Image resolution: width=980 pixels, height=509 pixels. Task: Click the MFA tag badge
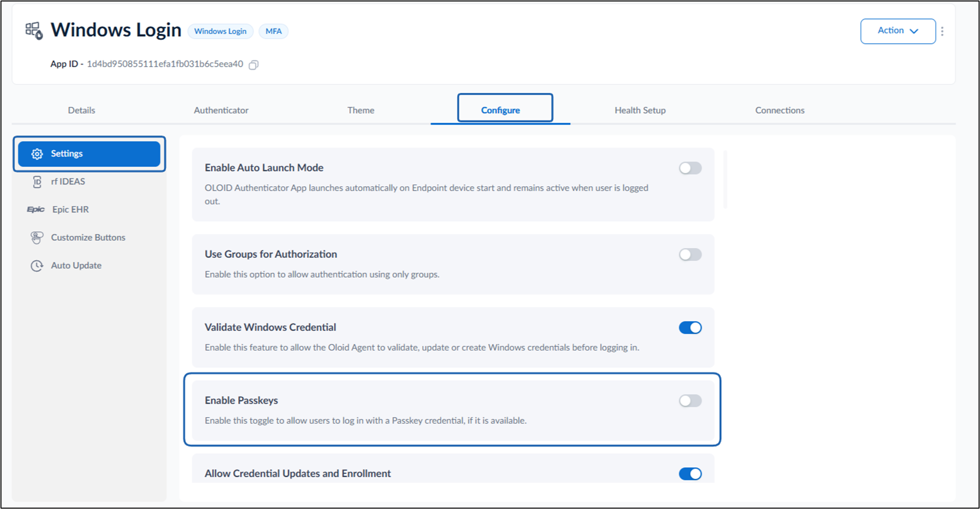(x=274, y=31)
